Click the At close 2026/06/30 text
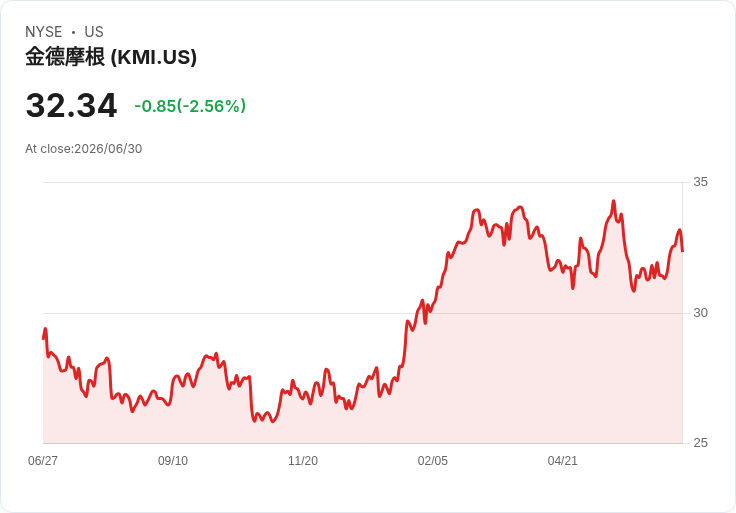Viewport: 736px width, 513px height. coord(84,149)
